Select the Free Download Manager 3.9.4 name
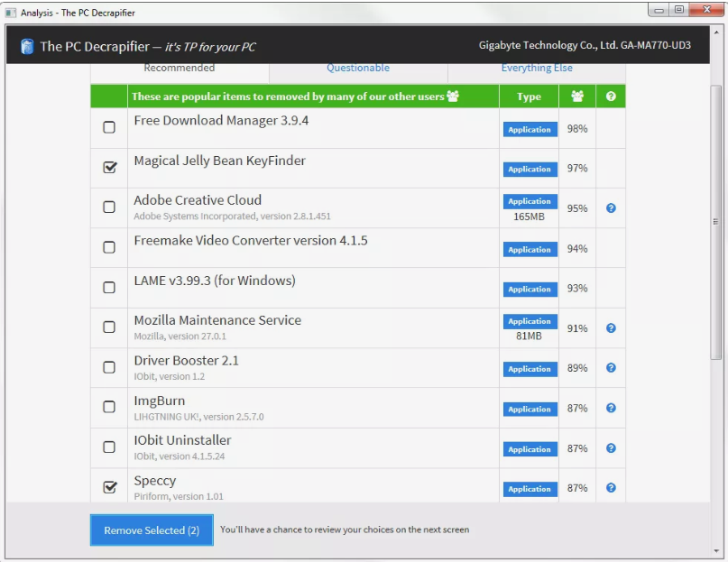The height and width of the screenshot is (562, 728). pos(221,121)
